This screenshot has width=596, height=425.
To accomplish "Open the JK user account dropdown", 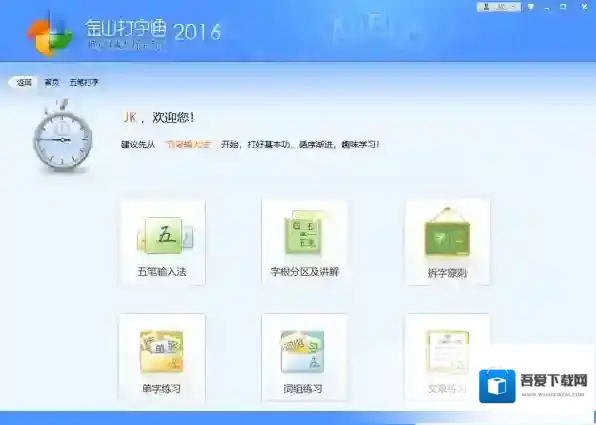I will point(499,7).
